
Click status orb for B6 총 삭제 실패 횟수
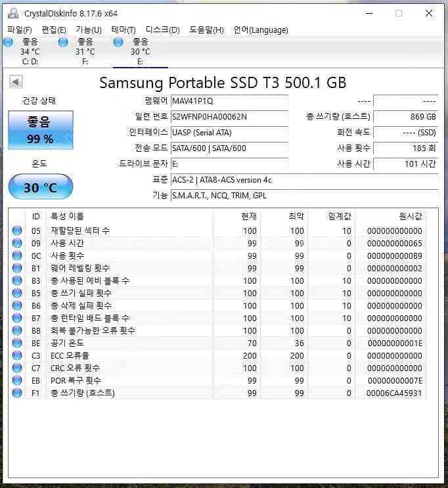tap(17, 305)
